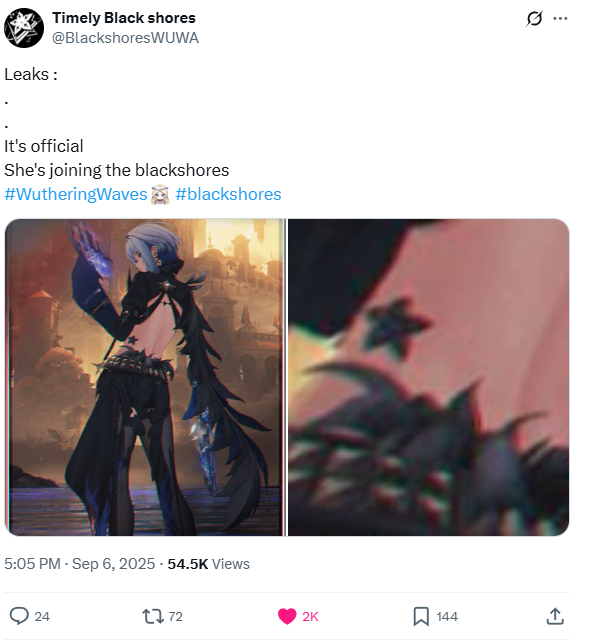Image resolution: width=592 pixels, height=641 pixels.
Task: Unlike the post via pink heart
Action: 287,616
